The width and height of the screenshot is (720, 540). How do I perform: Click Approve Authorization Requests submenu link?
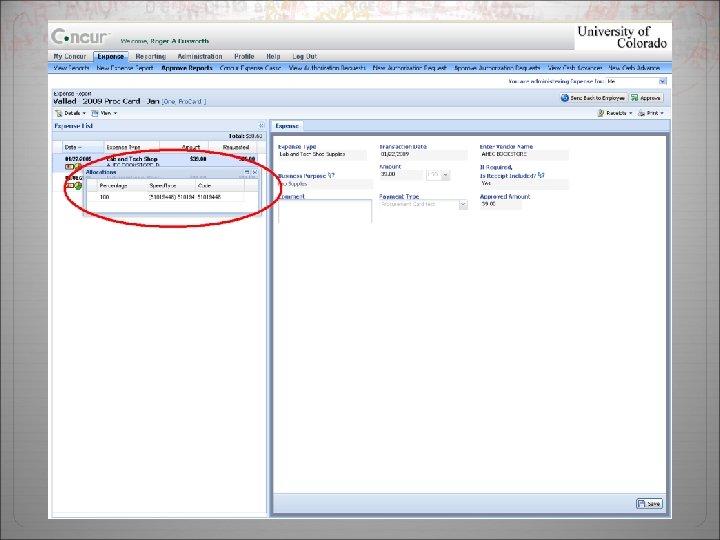[497, 68]
